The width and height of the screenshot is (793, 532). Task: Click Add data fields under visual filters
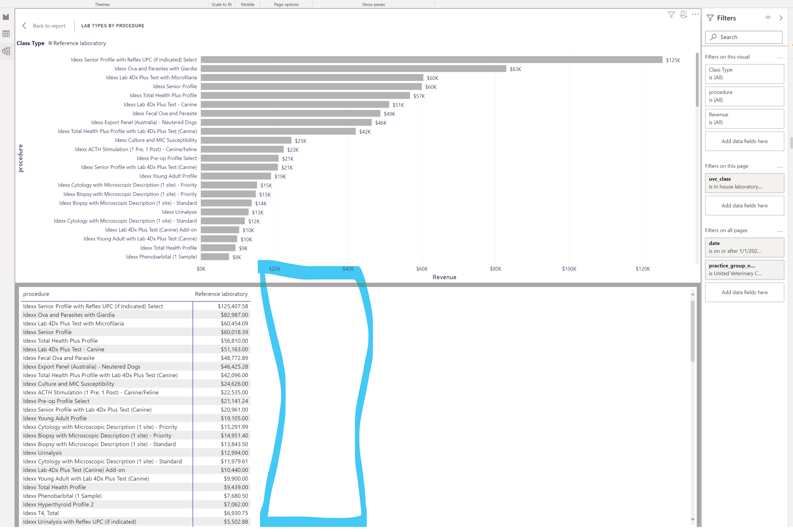tap(744, 142)
